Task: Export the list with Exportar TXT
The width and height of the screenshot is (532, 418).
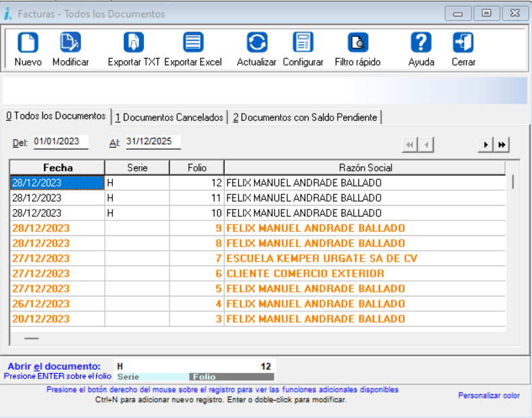Action: (x=134, y=43)
